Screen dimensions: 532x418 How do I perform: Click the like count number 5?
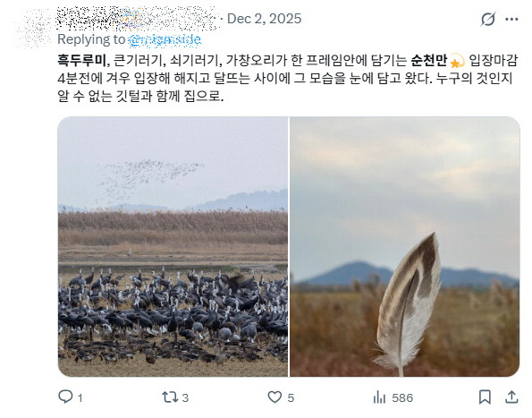pyautogui.click(x=291, y=397)
